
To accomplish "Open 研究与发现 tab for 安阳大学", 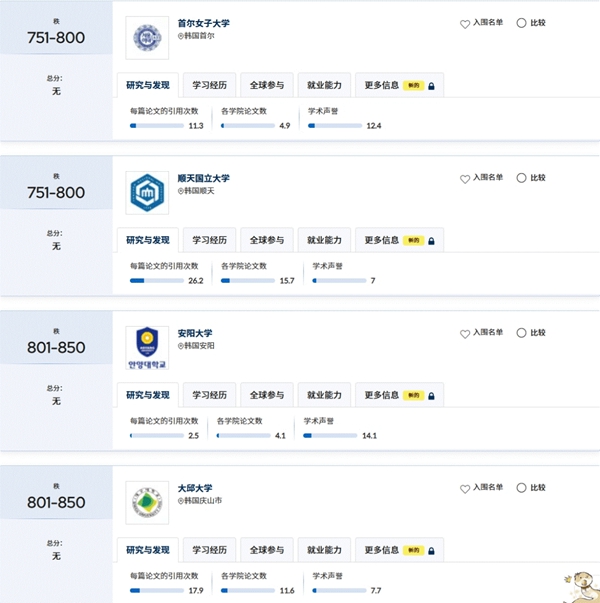I will [148, 395].
